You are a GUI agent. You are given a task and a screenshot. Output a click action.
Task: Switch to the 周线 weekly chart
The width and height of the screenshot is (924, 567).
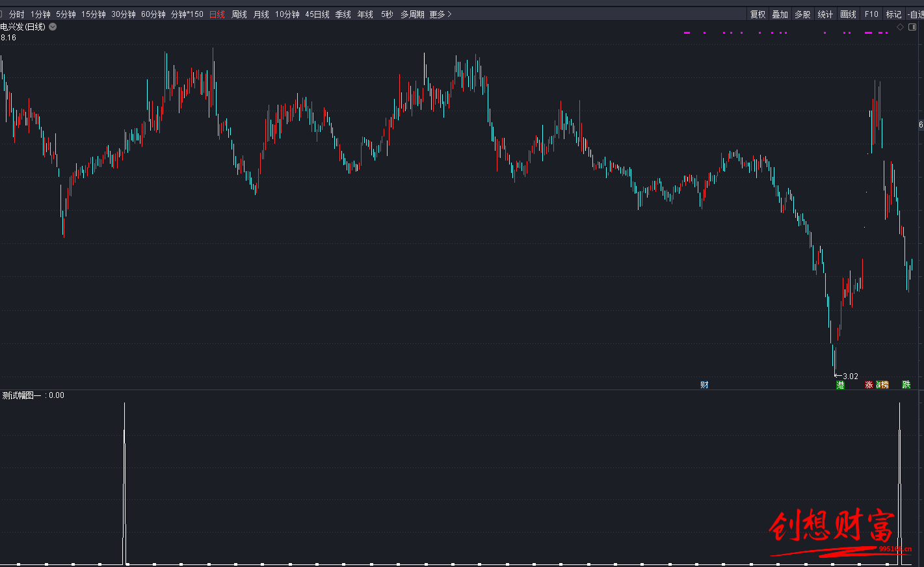(239, 14)
